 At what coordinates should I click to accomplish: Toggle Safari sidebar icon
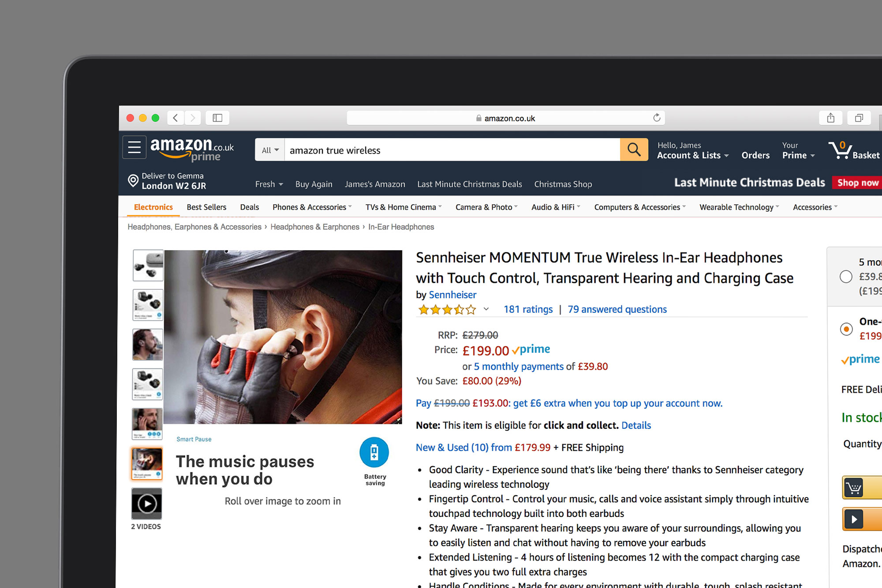(x=217, y=118)
